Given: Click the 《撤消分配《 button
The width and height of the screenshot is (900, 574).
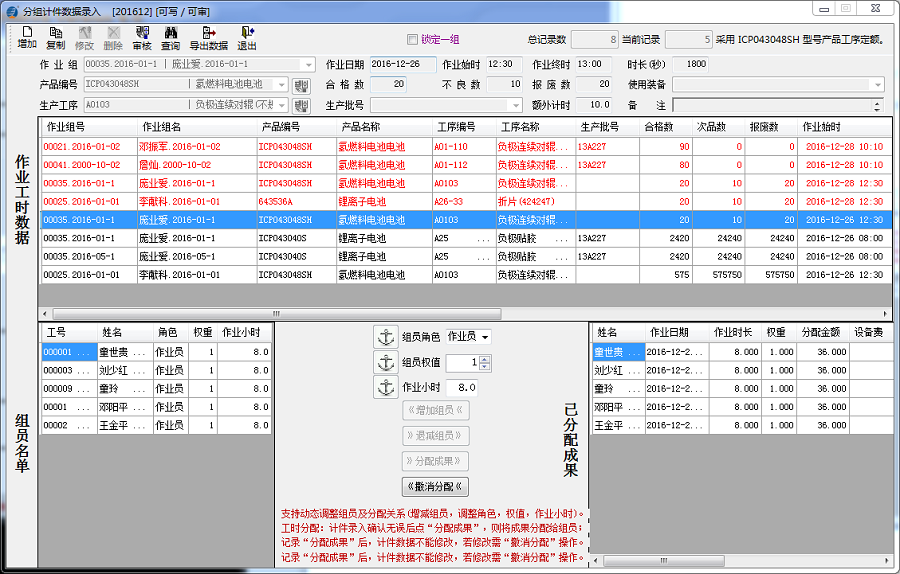Looking at the screenshot, I should click(435, 487).
